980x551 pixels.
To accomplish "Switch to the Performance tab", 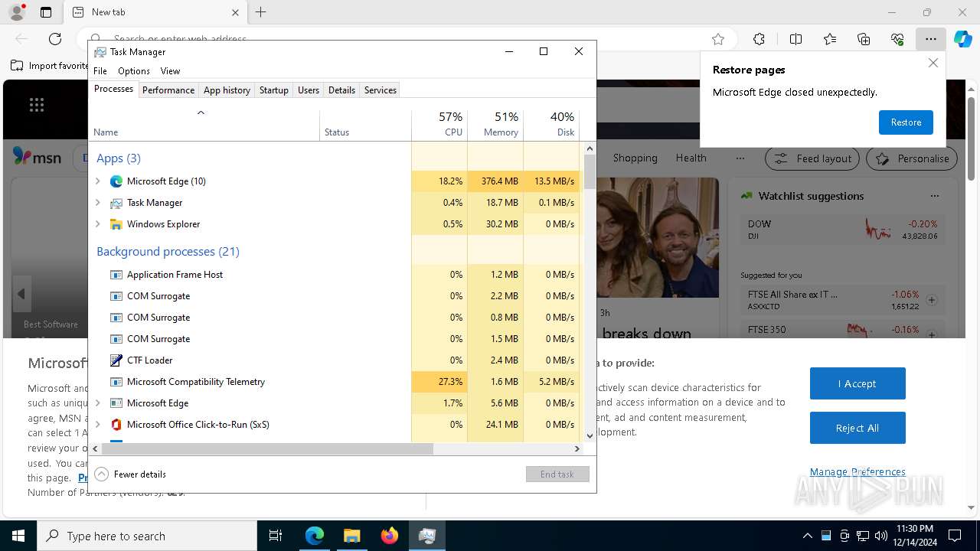I will pos(168,90).
